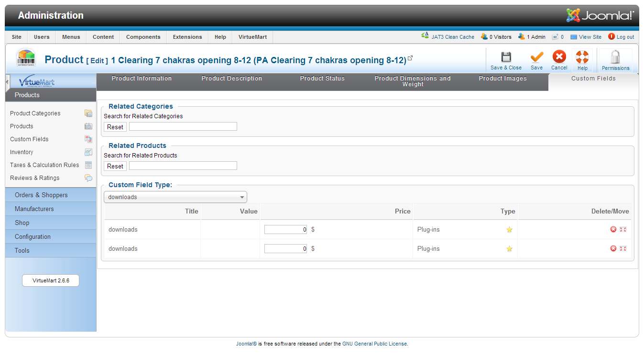644x358 pixels.
Task: Open the Extensions menu
Action: tap(187, 37)
